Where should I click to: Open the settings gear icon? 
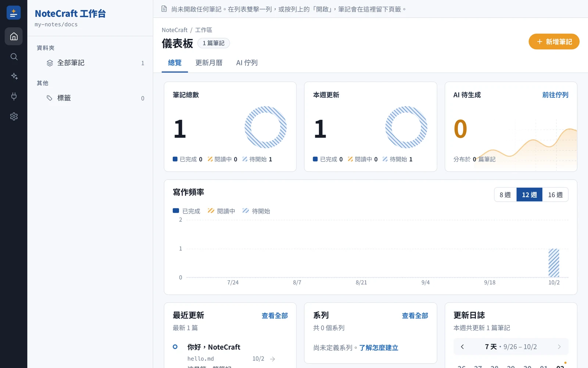pyautogui.click(x=14, y=116)
